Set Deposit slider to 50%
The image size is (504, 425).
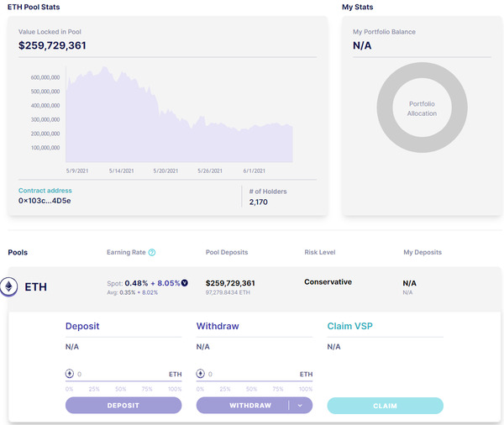coord(121,389)
